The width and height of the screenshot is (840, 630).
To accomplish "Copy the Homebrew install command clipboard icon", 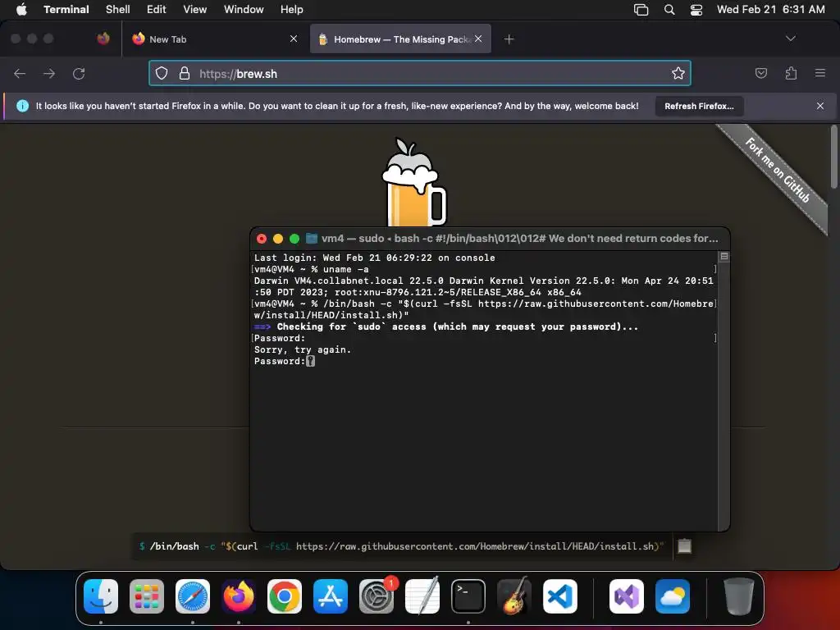I will [685, 546].
